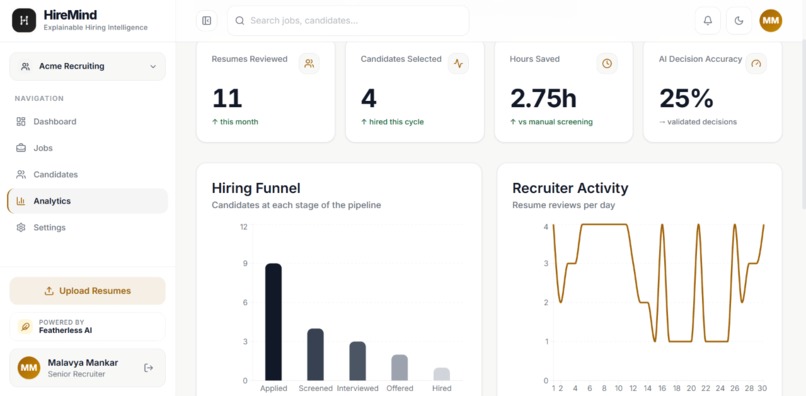Click the Acme Recruiting people icon
This screenshot has height=396, width=806.
25,66
